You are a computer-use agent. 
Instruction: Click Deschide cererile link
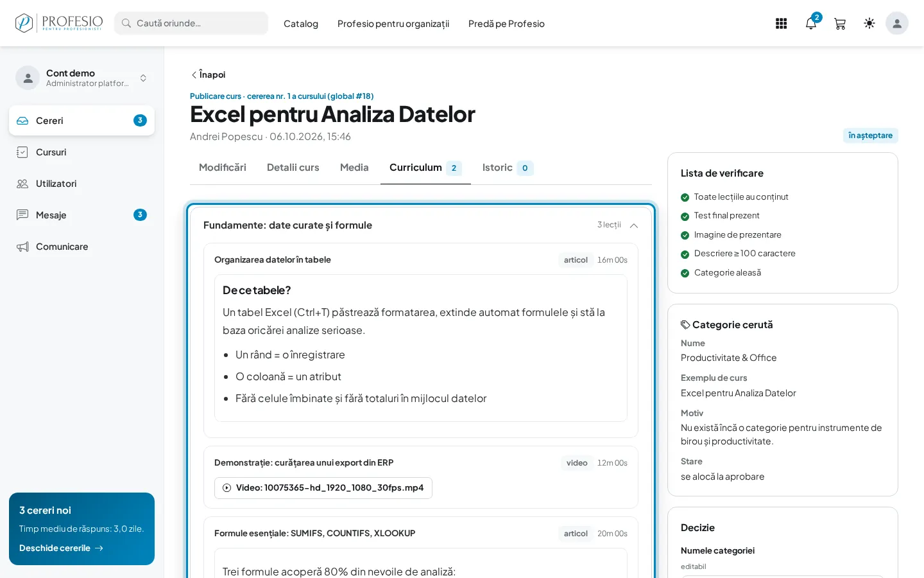[61, 548]
